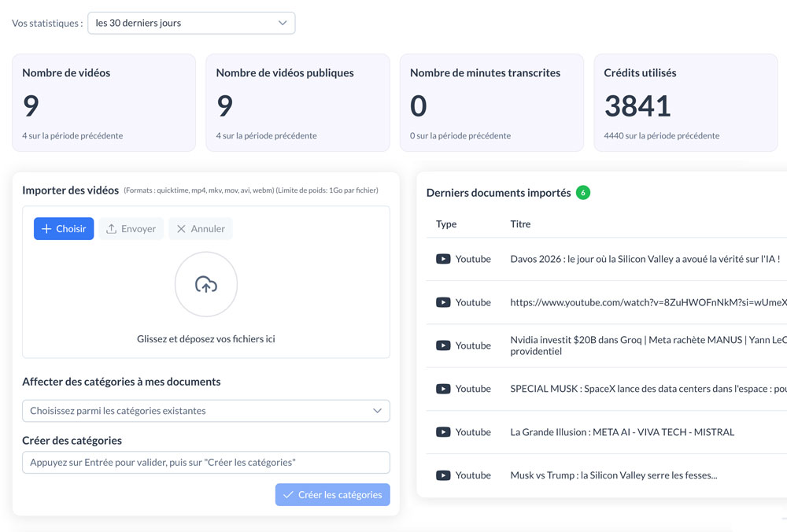The width and height of the screenshot is (787, 532).
Task: Click the cloud upload icon in drop zone
Action: point(206,285)
